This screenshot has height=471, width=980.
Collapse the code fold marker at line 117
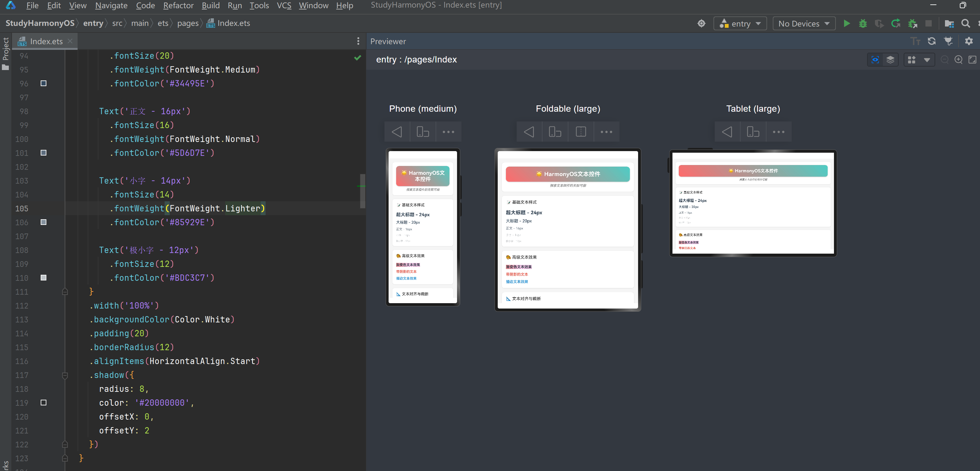pyautogui.click(x=65, y=375)
